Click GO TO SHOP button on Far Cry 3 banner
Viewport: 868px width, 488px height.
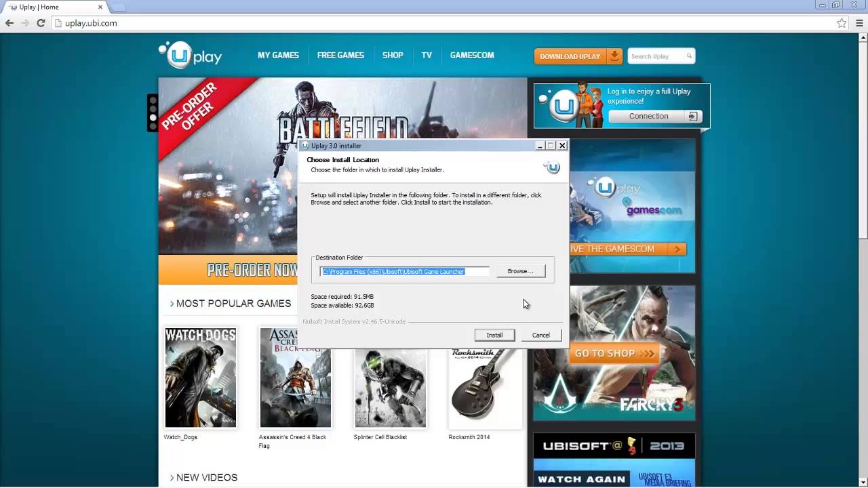pos(614,353)
